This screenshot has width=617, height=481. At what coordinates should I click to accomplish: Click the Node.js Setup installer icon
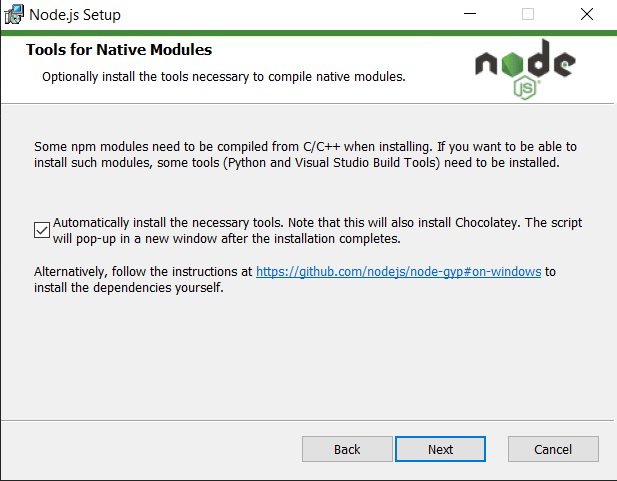pos(14,15)
